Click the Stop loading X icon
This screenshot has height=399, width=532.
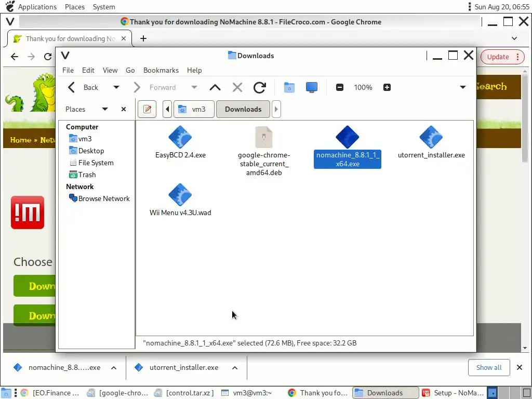pyautogui.click(x=237, y=87)
